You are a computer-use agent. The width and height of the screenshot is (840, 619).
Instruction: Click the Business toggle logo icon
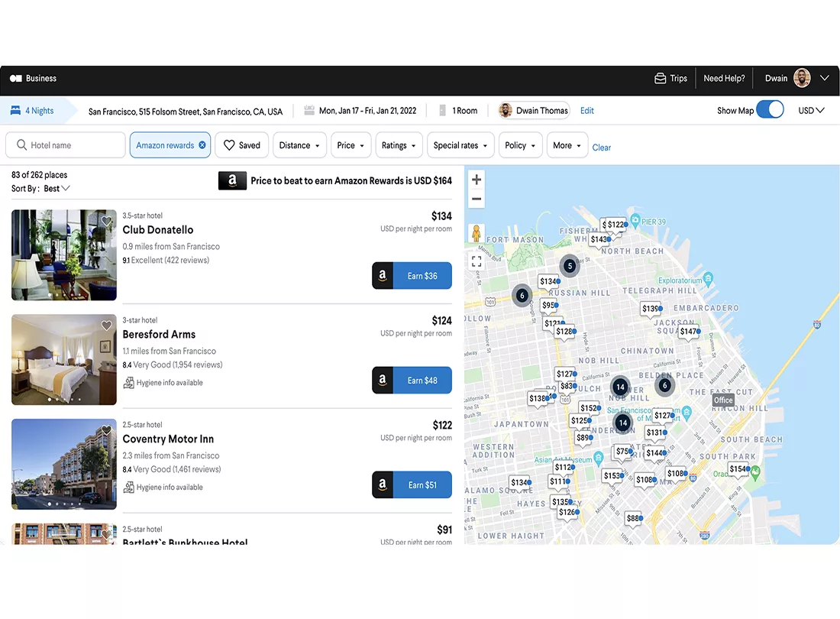(15, 78)
